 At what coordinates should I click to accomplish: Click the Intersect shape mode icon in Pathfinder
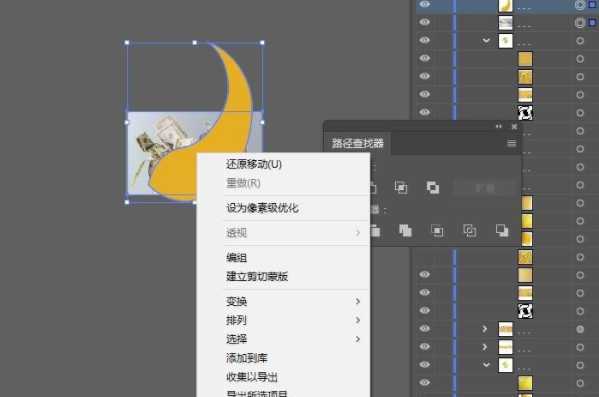point(401,188)
